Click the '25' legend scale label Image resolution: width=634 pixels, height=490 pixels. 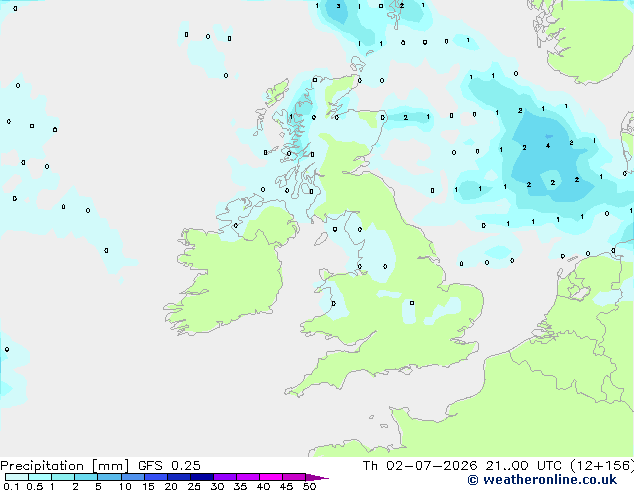point(194,486)
